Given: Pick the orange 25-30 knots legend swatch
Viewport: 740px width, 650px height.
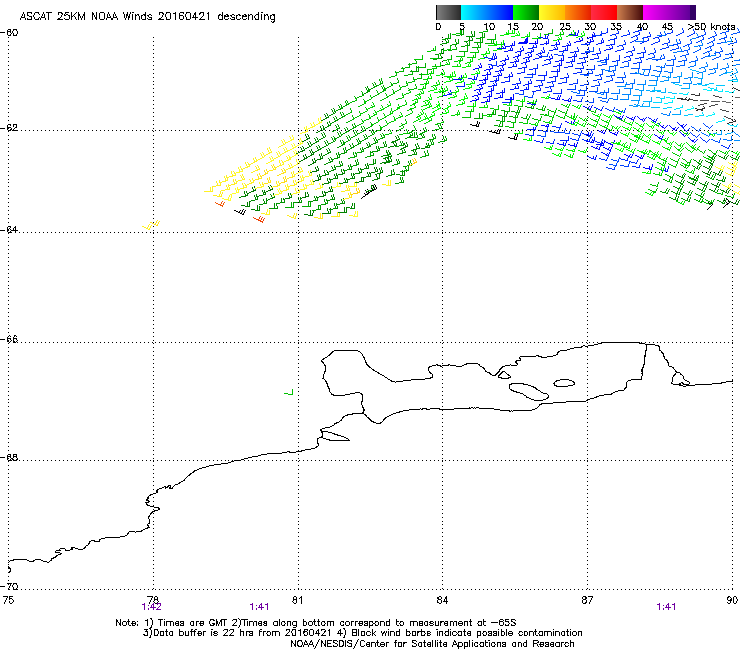Looking at the screenshot, I should 578,12.
